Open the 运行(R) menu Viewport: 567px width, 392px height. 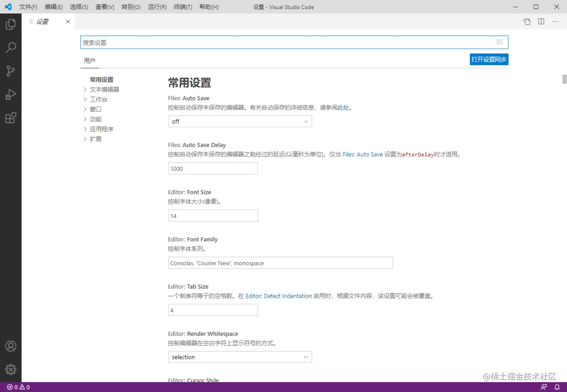[x=157, y=7]
